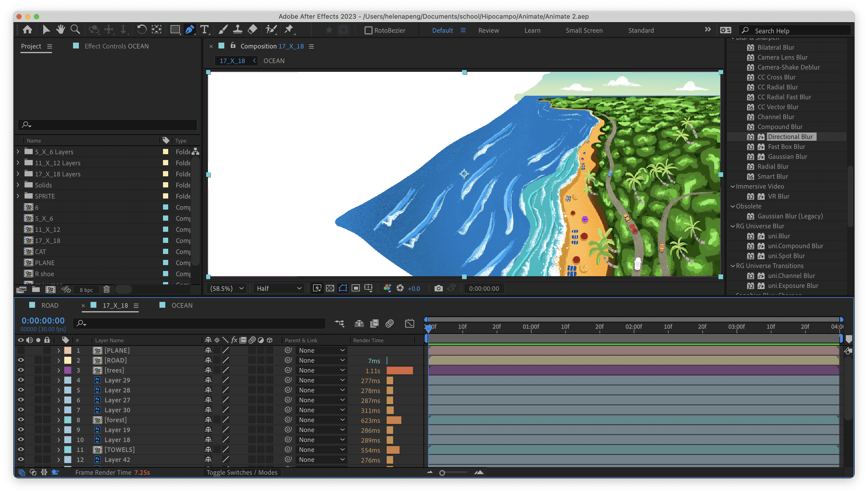
Task: Open the parent dropdown for the [trees] layer
Action: pyautogui.click(x=321, y=370)
